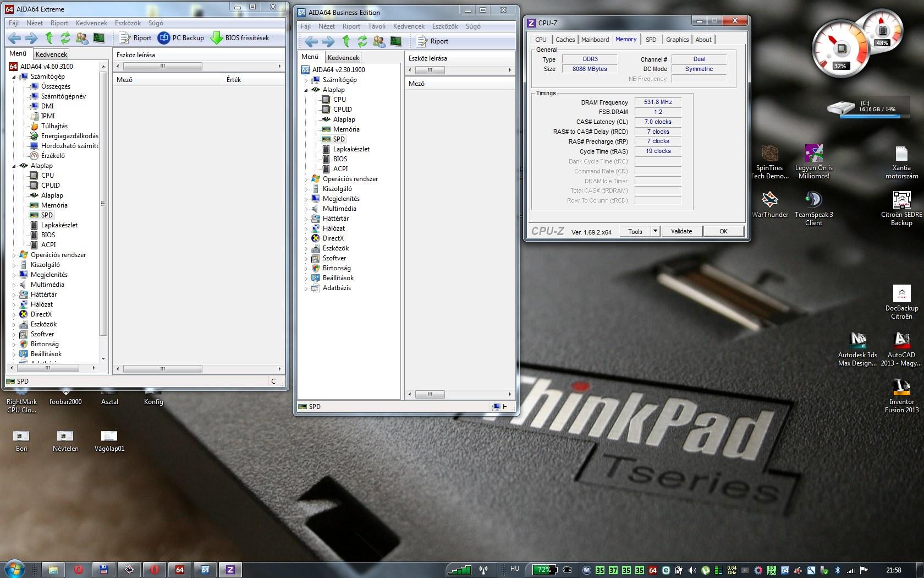Select ACPI in AIDA64 Business tree

point(340,169)
